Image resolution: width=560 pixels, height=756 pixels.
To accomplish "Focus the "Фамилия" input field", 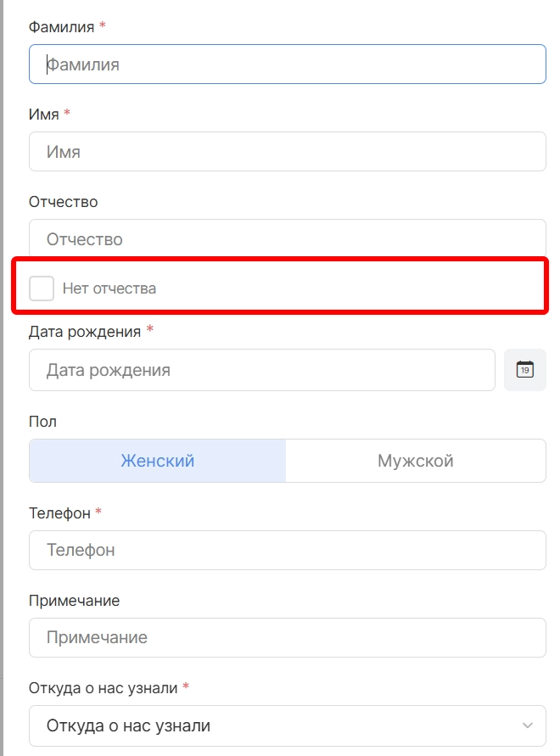I will pos(287,64).
